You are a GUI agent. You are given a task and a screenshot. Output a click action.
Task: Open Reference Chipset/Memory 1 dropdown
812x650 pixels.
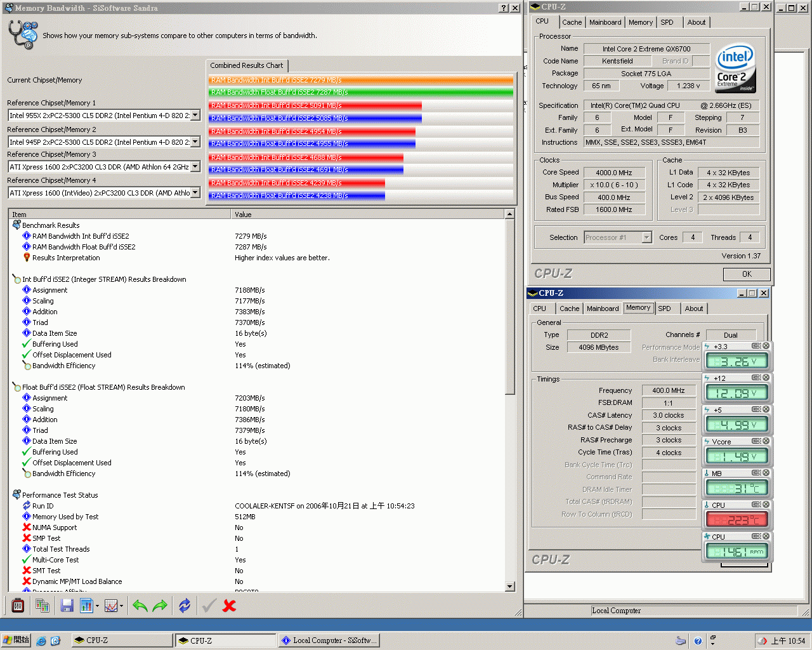(x=195, y=116)
